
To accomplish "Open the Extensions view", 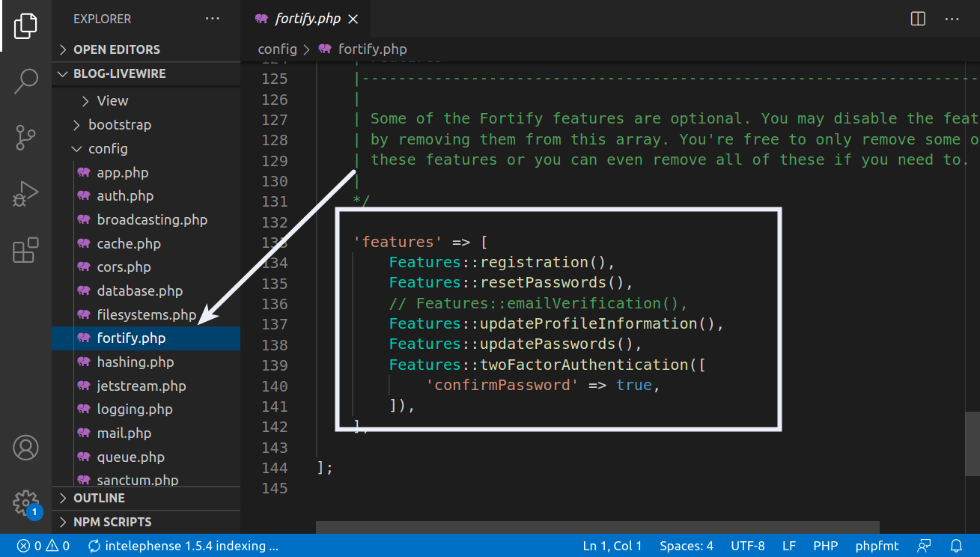I will [x=25, y=251].
